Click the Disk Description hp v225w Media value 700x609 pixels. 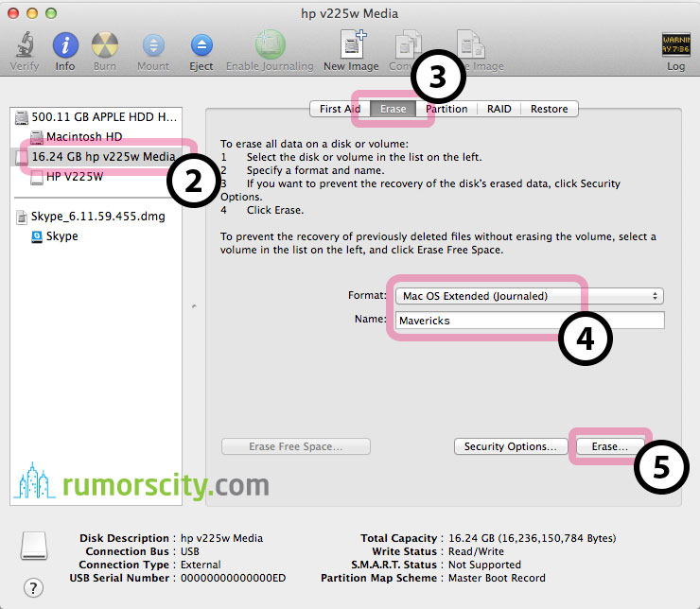(x=221, y=538)
